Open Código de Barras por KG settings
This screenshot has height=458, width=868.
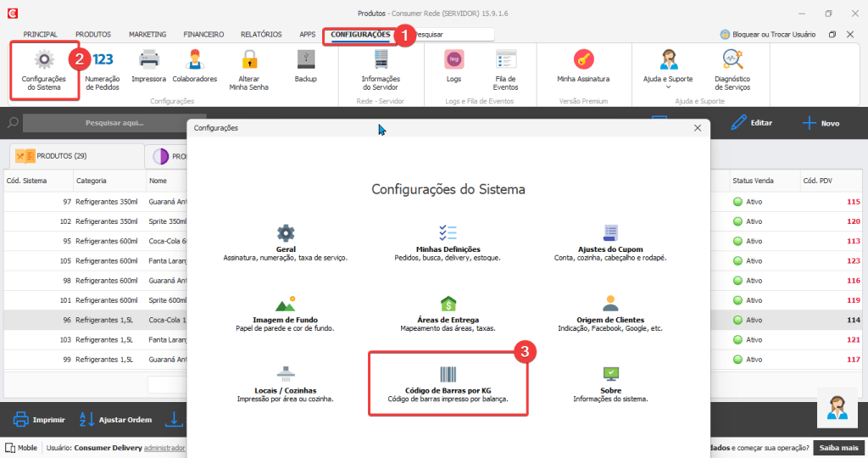tap(448, 382)
